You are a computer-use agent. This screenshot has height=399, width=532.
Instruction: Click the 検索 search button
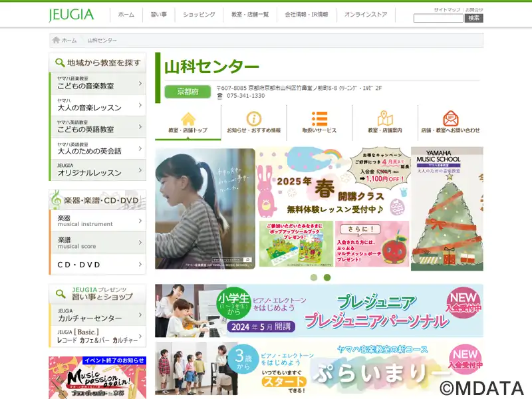click(473, 19)
